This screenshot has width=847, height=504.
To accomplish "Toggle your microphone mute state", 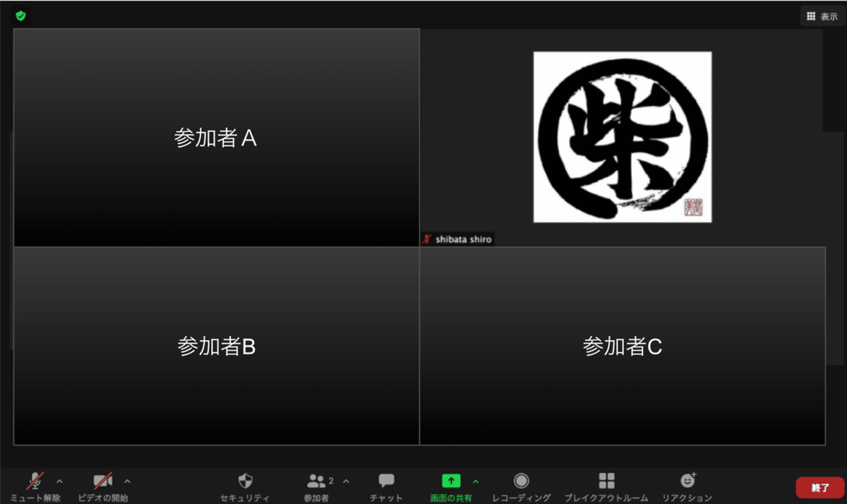I will click(34, 481).
